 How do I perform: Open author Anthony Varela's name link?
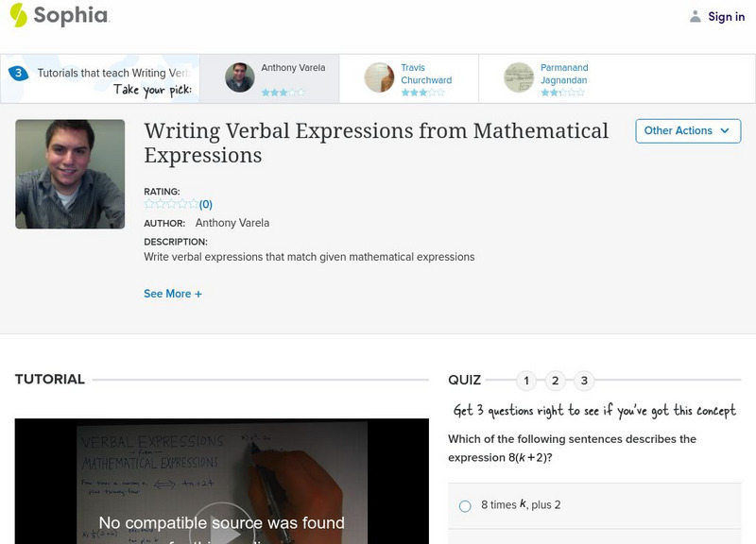pyautogui.click(x=232, y=223)
